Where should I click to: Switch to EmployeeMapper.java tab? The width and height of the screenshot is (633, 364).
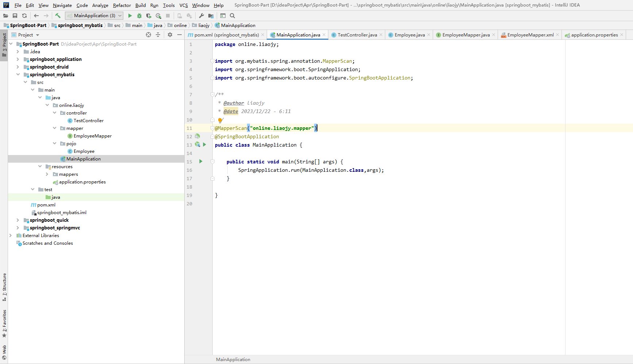click(466, 35)
